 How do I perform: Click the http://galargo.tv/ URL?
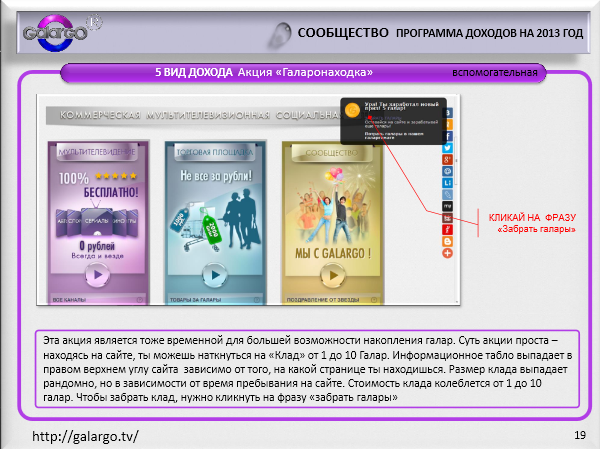click(x=85, y=436)
